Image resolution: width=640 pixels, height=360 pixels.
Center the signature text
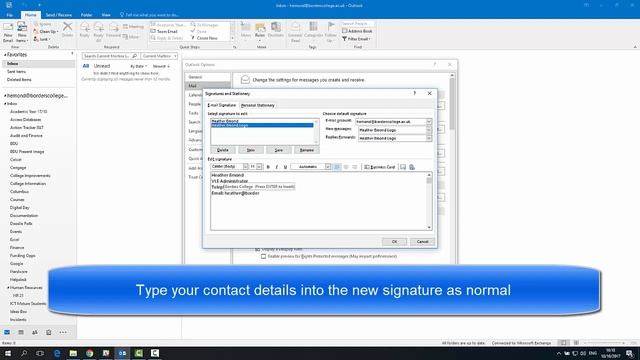click(x=346, y=167)
